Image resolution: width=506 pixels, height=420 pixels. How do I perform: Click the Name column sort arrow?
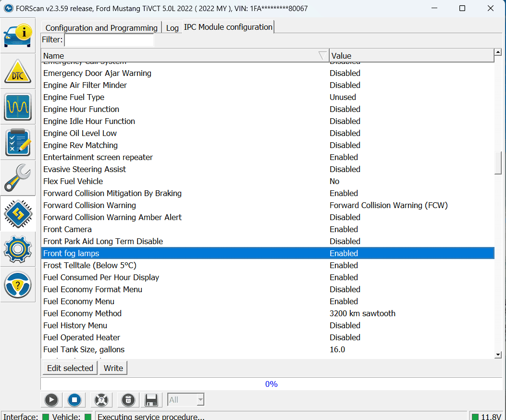pyautogui.click(x=322, y=56)
